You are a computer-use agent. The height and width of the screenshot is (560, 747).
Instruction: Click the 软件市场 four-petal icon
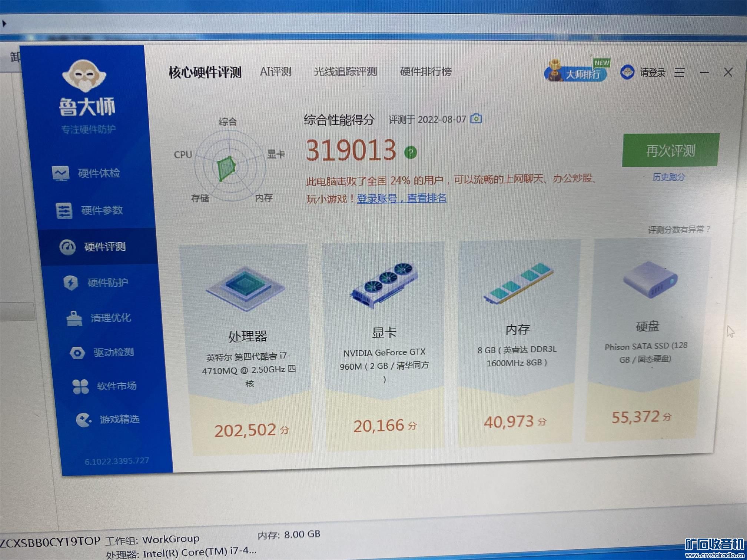point(80,387)
